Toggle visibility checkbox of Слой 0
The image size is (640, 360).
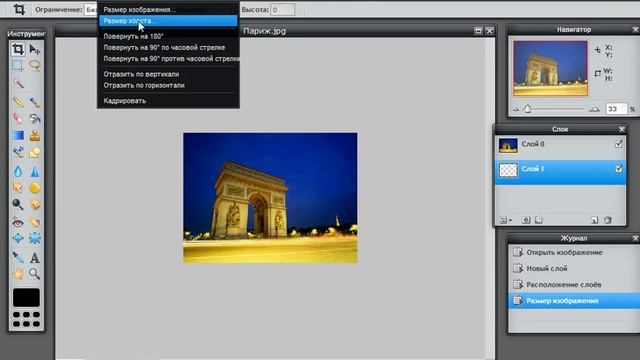pos(618,144)
